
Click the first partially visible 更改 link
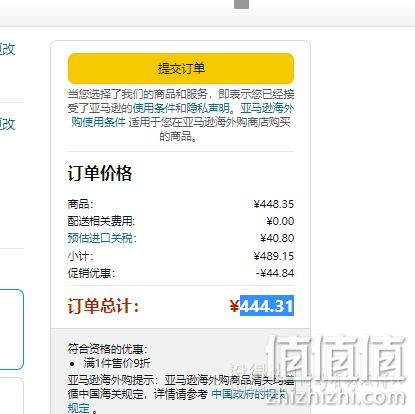(7, 49)
